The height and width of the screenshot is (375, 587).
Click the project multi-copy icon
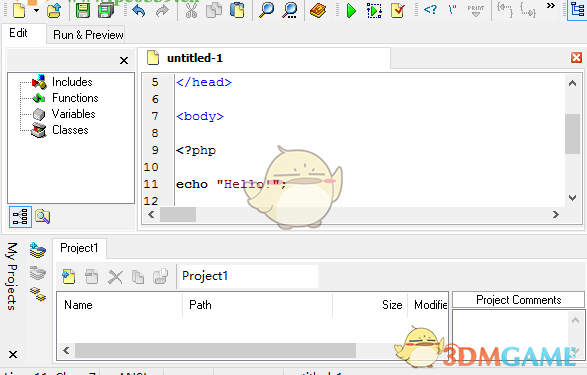(x=160, y=277)
